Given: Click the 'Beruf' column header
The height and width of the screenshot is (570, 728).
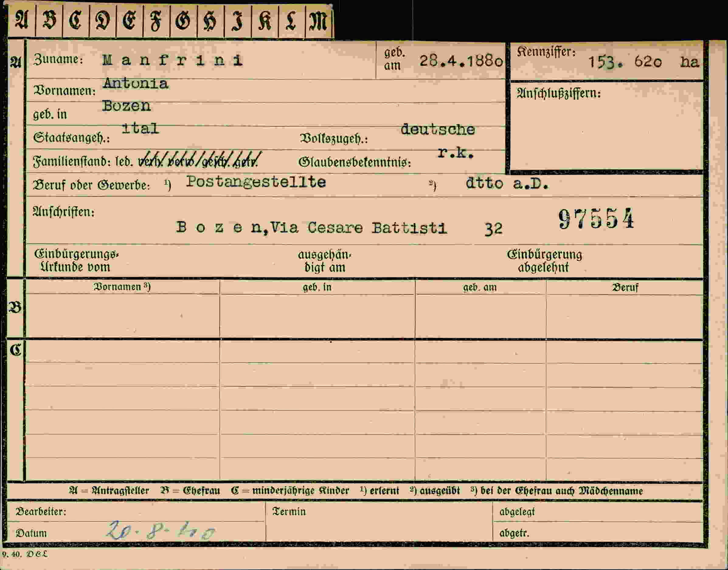Looking at the screenshot, I should click(625, 287).
